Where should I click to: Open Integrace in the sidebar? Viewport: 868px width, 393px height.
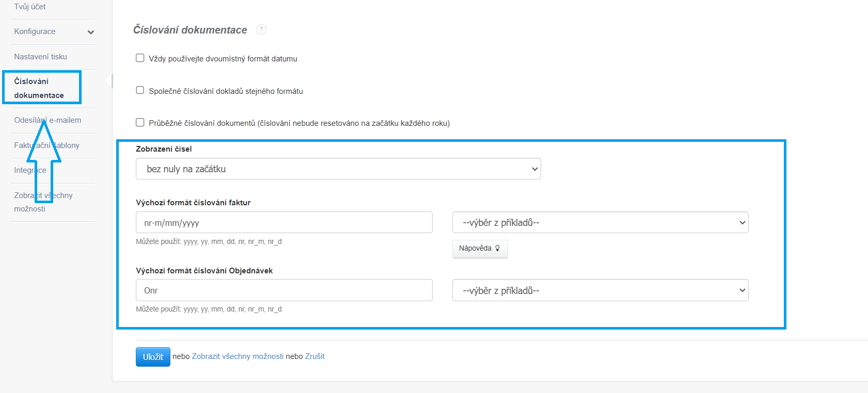point(30,170)
